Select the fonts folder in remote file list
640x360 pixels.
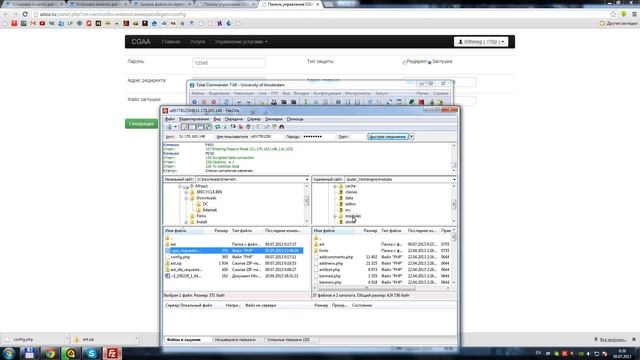(323, 251)
